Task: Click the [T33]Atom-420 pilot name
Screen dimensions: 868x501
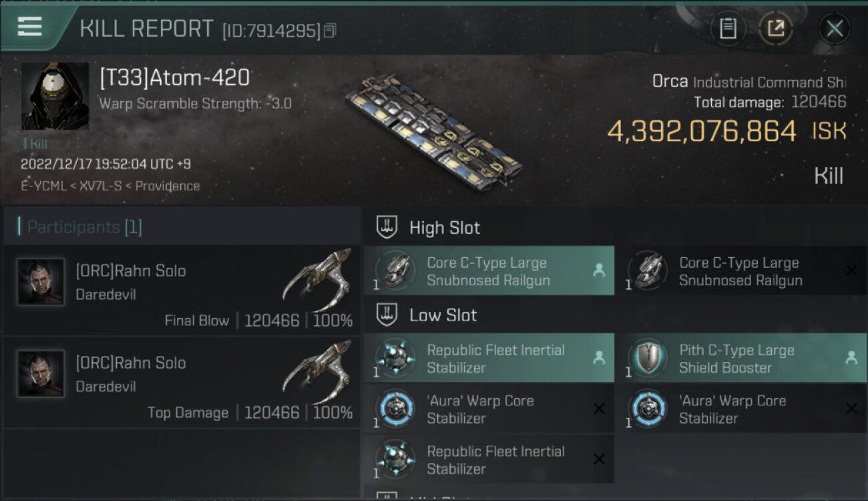Action: [x=174, y=78]
